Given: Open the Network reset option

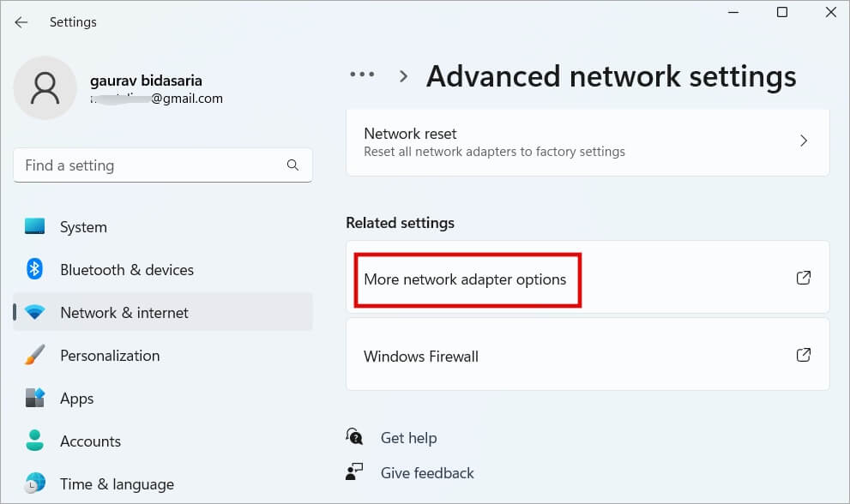Looking at the screenshot, I should click(x=588, y=142).
